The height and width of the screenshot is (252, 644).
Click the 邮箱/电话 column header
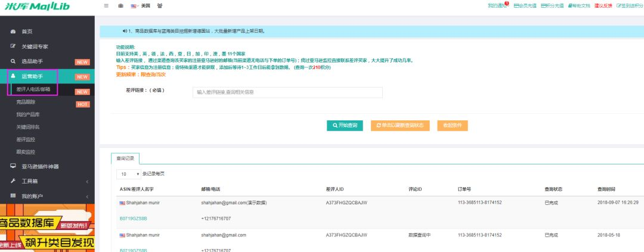point(210,189)
